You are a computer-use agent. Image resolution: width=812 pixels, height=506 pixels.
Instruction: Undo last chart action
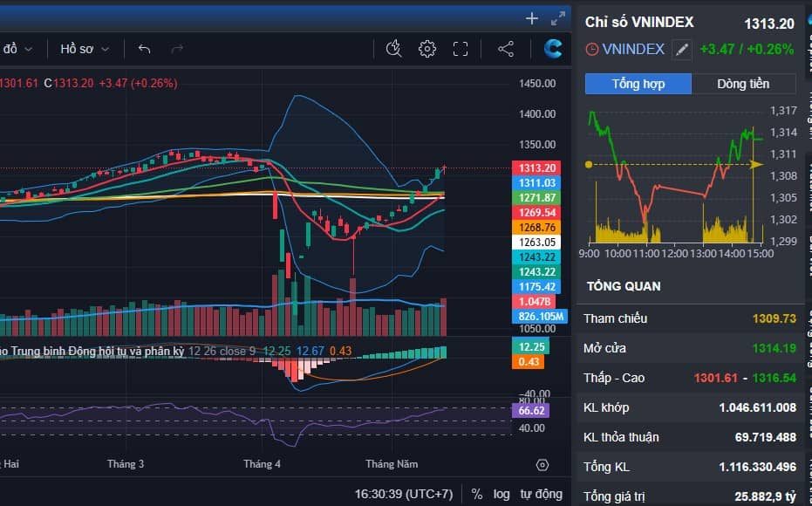click(x=145, y=49)
